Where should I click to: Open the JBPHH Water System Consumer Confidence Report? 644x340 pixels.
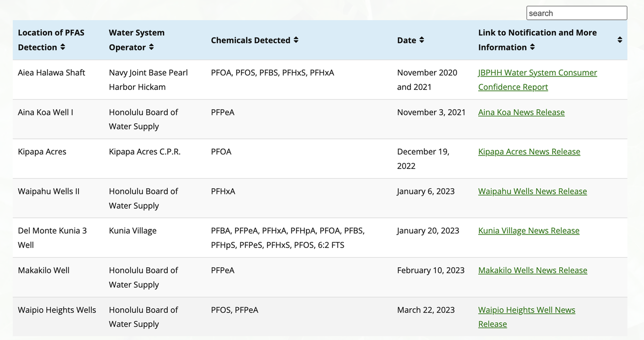pyautogui.click(x=538, y=80)
